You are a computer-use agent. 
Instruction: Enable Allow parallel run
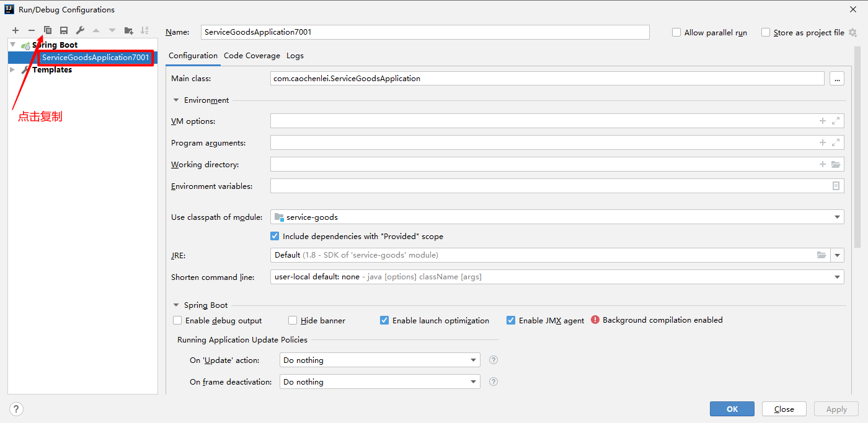pos(676,32)
